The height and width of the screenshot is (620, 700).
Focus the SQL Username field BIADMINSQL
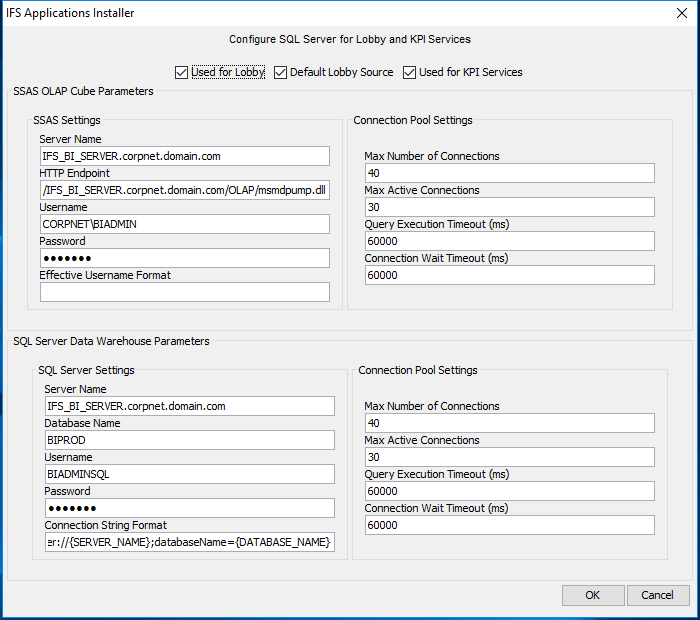[190, 474]
